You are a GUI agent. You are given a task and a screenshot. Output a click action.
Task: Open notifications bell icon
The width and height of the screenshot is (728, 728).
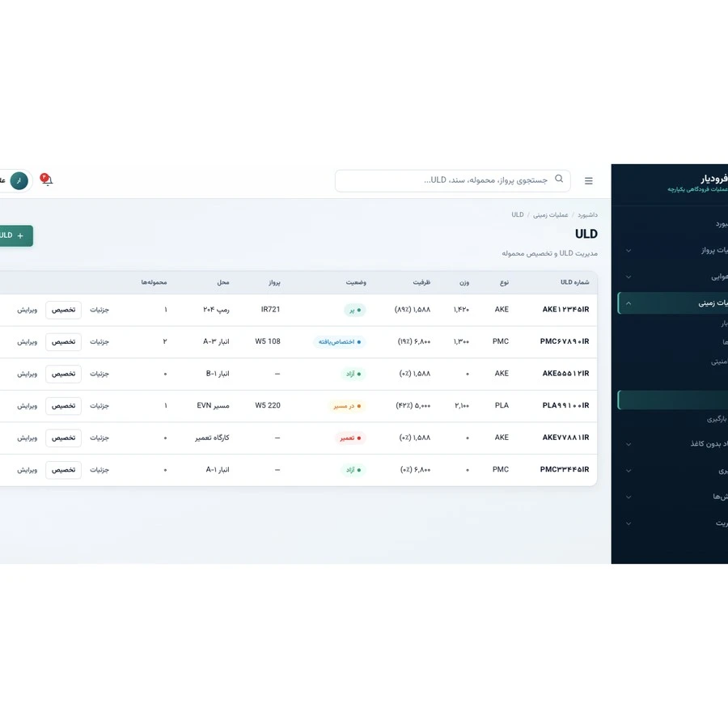[46, 180]
